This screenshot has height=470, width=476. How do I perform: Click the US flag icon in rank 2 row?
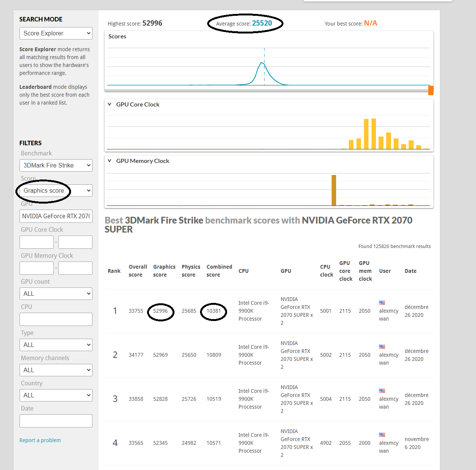click(382, 347)
